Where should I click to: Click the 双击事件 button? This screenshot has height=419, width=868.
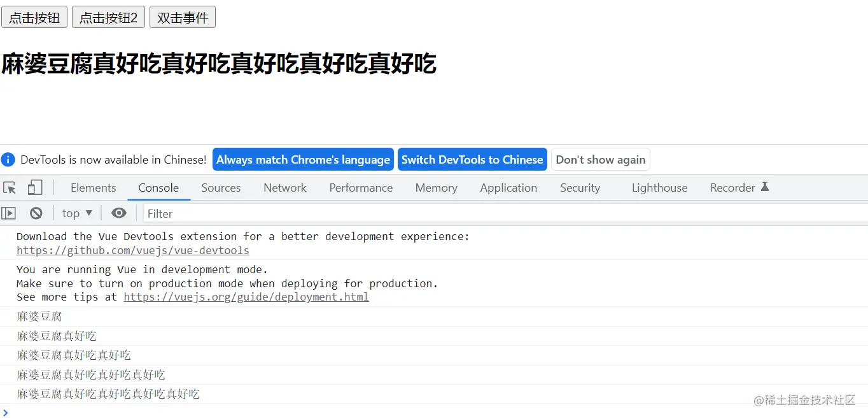(183, 17)
